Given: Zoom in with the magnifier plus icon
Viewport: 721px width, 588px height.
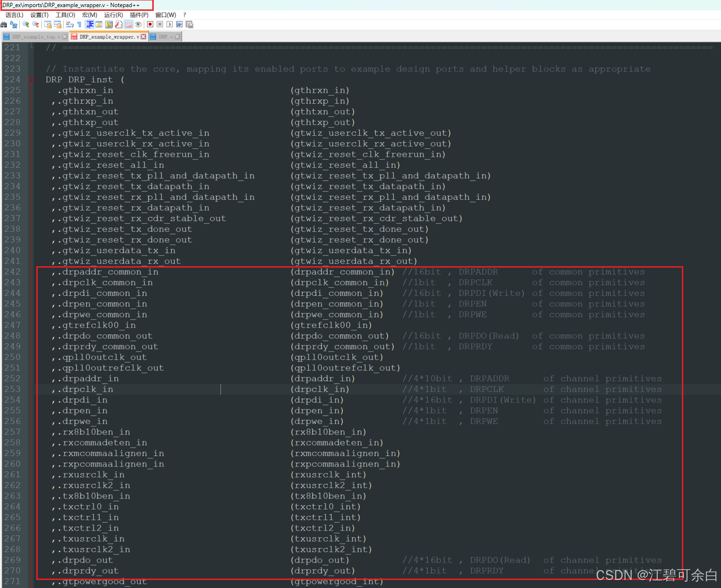Looking at the screenshot, I should 25,24.
